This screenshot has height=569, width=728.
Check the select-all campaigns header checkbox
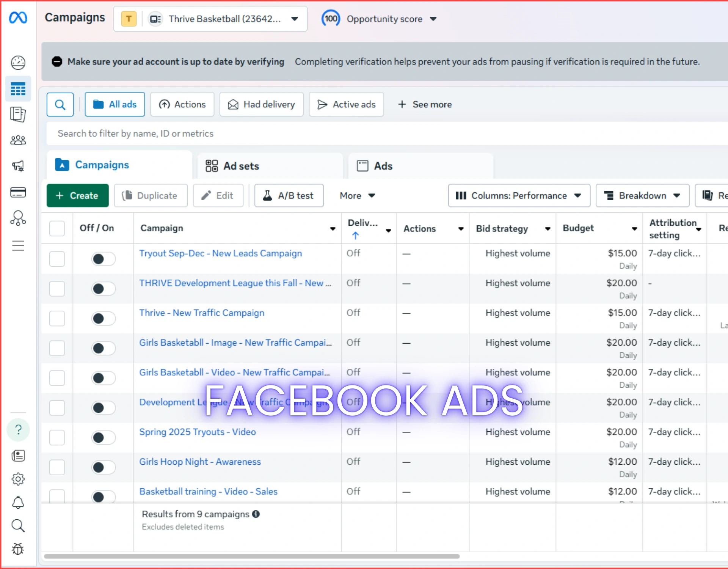coord(57,228)
